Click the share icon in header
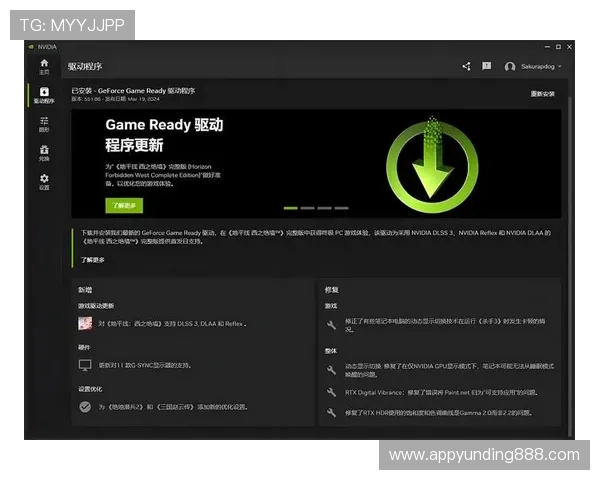This screenshot has height=480, width=600. click(x=466, y=67)
